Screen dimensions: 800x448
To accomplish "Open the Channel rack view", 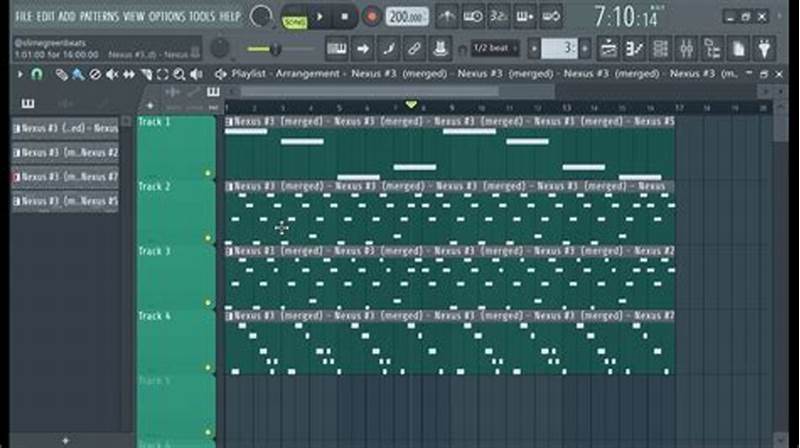I will (660, 48).
